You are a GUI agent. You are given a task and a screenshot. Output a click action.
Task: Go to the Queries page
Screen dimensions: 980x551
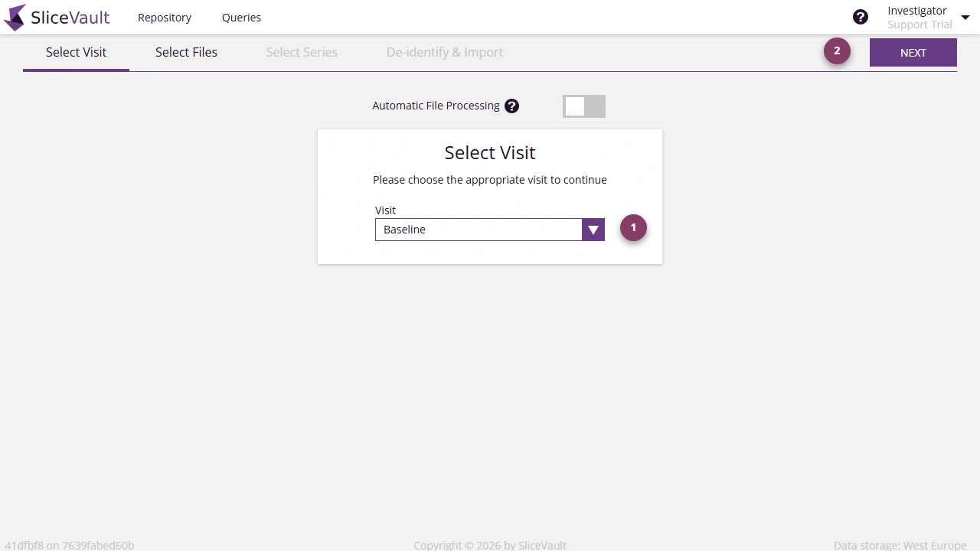click(241, 17)
